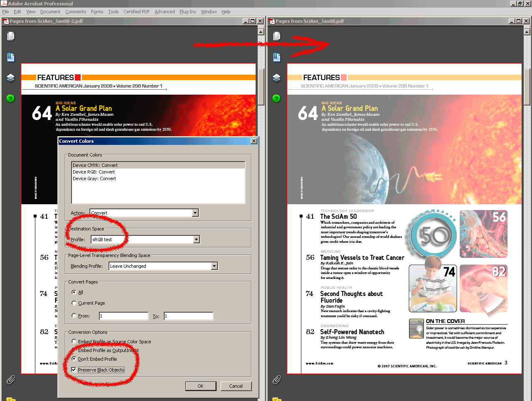Open the Window menu
This screenshot has width=532, height=401.
pyautogui.click(x=209, y=12)
